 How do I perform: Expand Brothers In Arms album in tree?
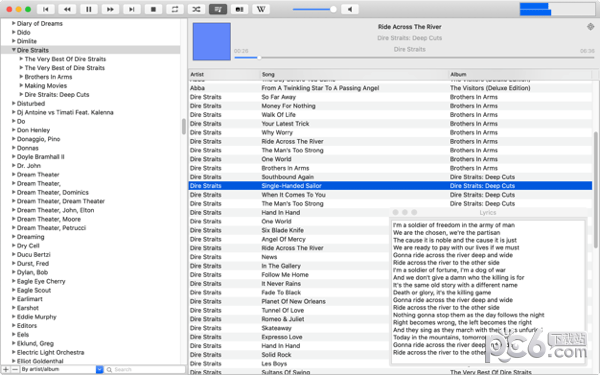pyautogui.click(x=21, y=77)
